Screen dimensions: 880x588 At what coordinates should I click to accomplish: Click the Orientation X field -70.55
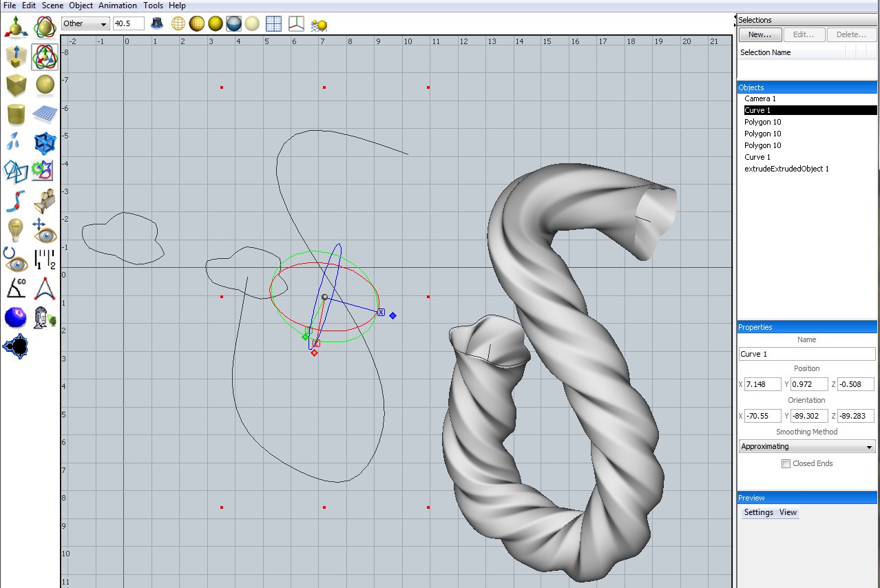763,416
